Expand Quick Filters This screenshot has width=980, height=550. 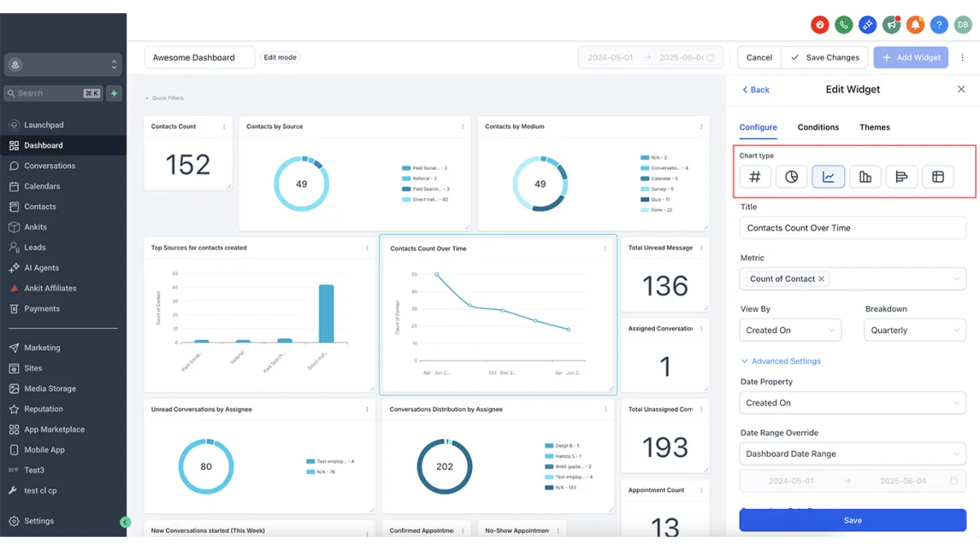coord(164,98)
